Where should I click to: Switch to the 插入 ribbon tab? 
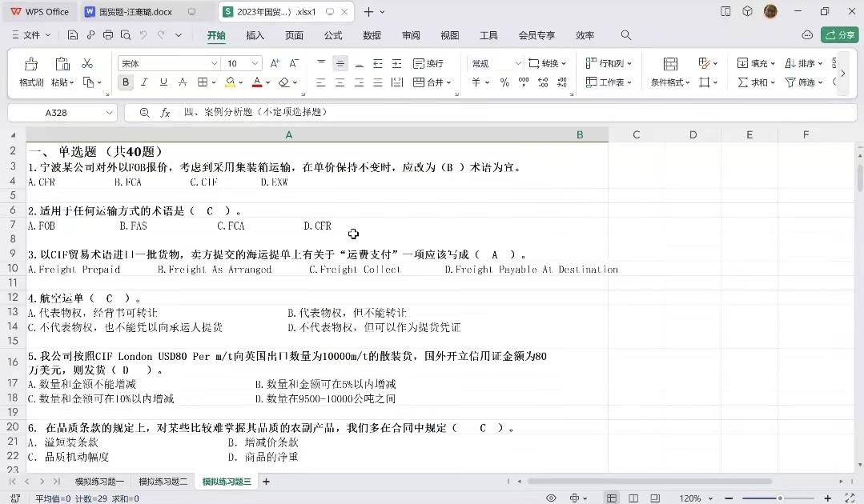pos(255,35)
